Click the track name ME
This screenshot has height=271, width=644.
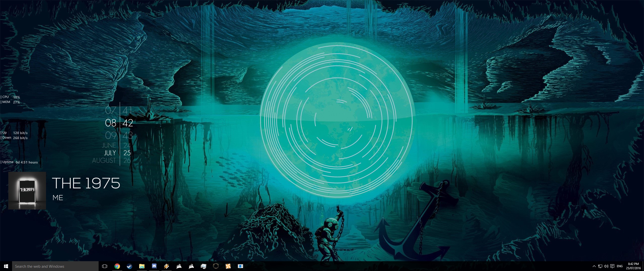coord(58,198)
